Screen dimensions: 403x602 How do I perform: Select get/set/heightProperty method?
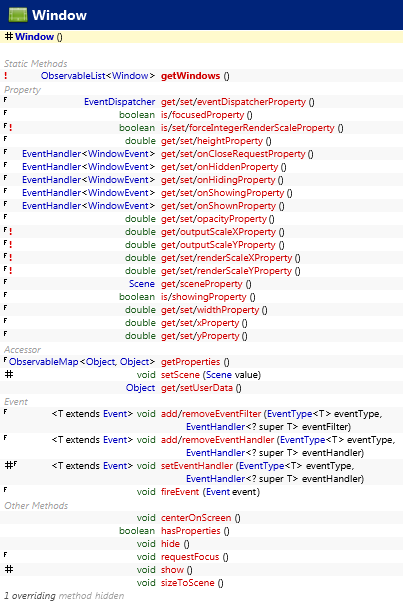pyautogui.click(x=211, y=141)
